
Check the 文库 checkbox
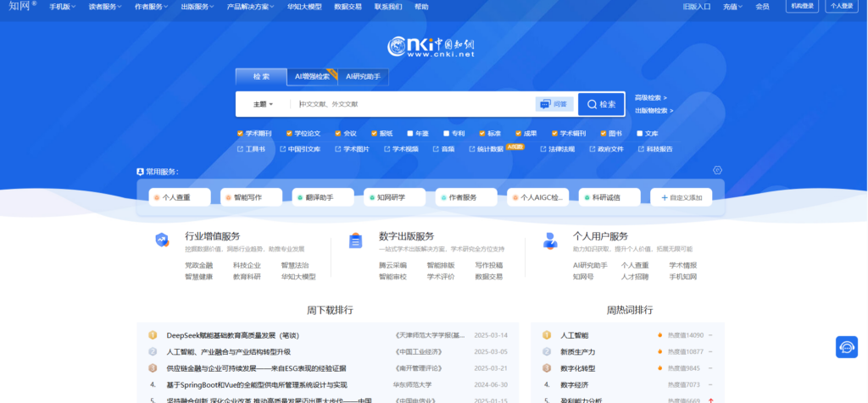[639, 133]
